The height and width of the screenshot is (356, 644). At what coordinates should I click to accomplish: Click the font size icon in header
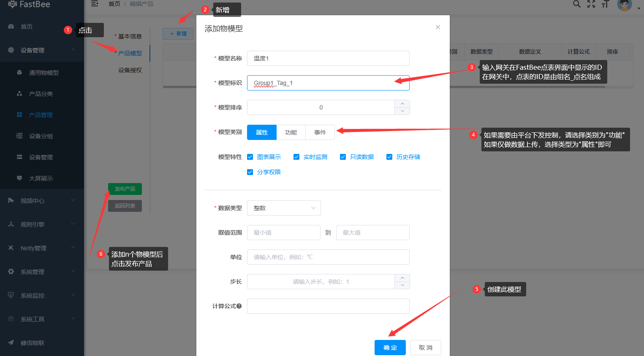point(606,4)
